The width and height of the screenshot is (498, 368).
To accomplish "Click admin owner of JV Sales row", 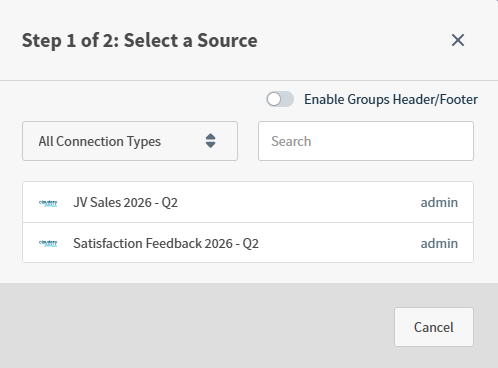I will tap(439, 202).
